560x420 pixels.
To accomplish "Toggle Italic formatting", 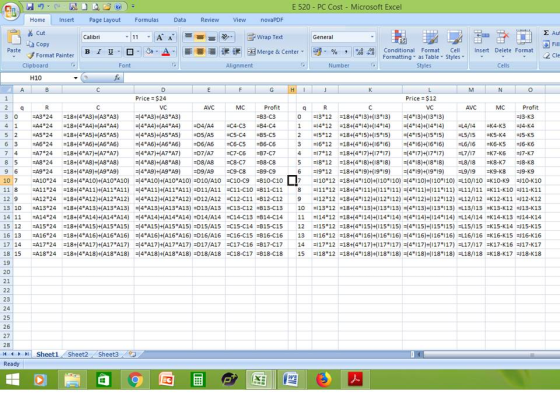I will 99,52.
